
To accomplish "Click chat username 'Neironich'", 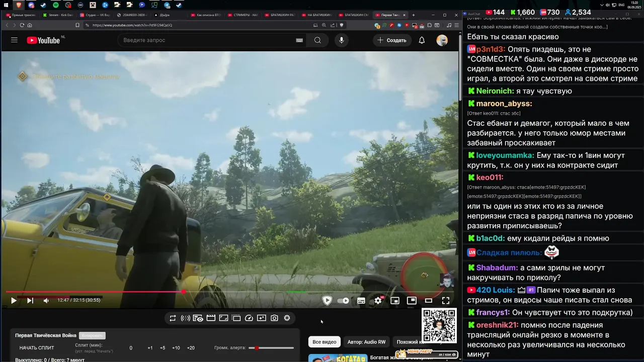I will coord(495,91).
